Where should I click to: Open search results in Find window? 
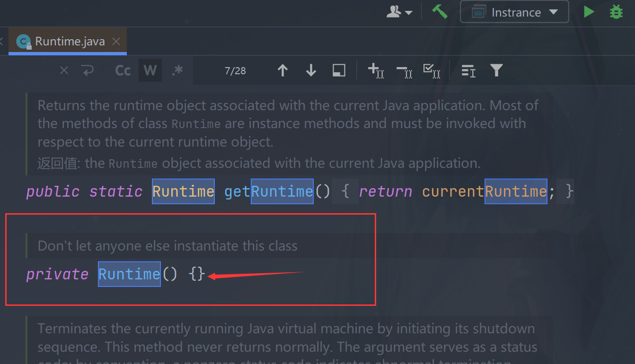pos(339,70)
